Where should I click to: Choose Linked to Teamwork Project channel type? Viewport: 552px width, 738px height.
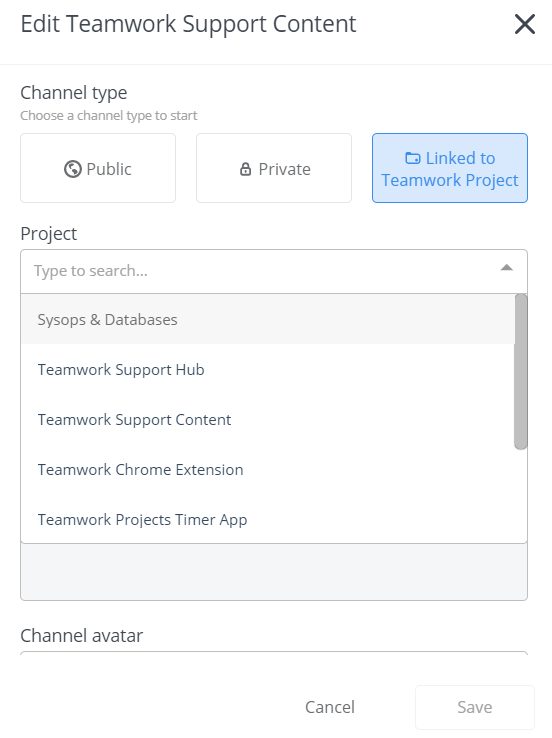(450, 168)
